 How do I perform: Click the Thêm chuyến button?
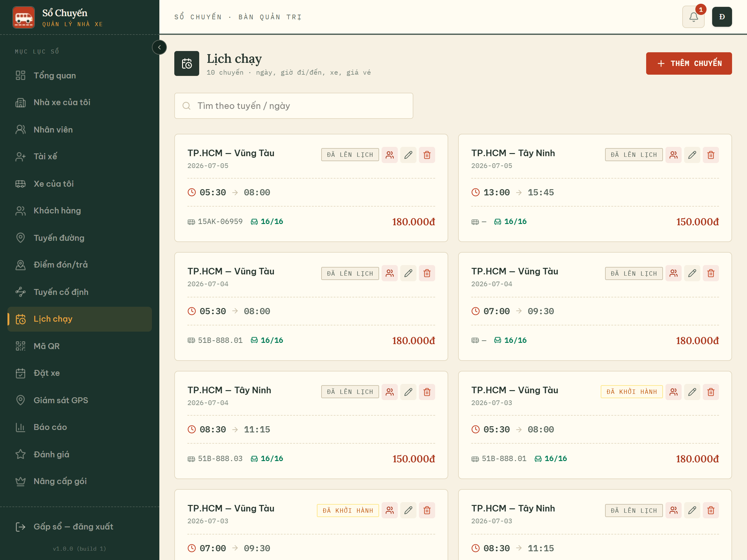point(689,63)
